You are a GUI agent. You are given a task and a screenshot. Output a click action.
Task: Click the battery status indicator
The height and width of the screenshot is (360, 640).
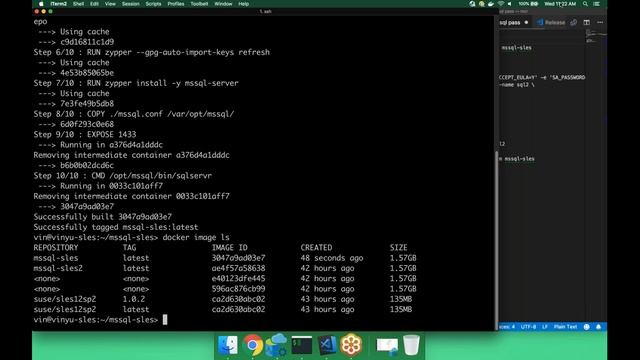tap(528, 4)
